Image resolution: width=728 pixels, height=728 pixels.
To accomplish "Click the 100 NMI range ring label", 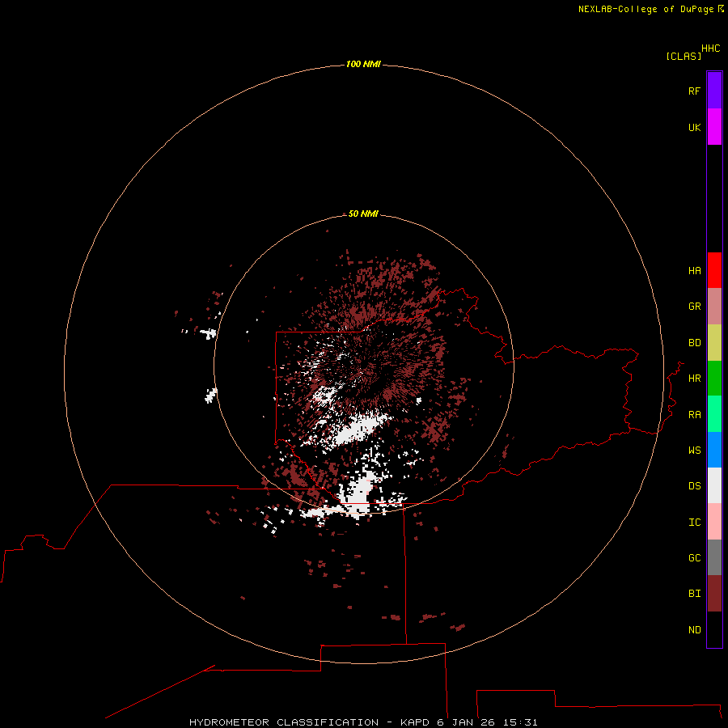I will [x=363, y=64].
